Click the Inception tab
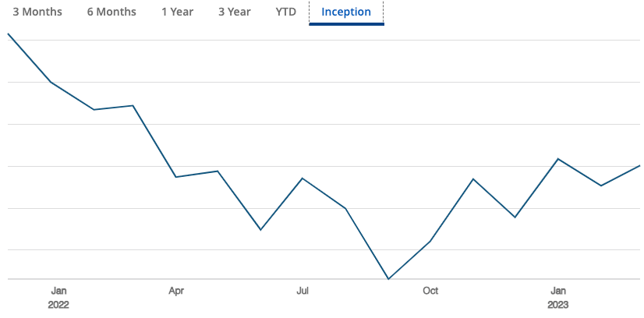Viewport: 644px width, 318px height. pos(346,12)
